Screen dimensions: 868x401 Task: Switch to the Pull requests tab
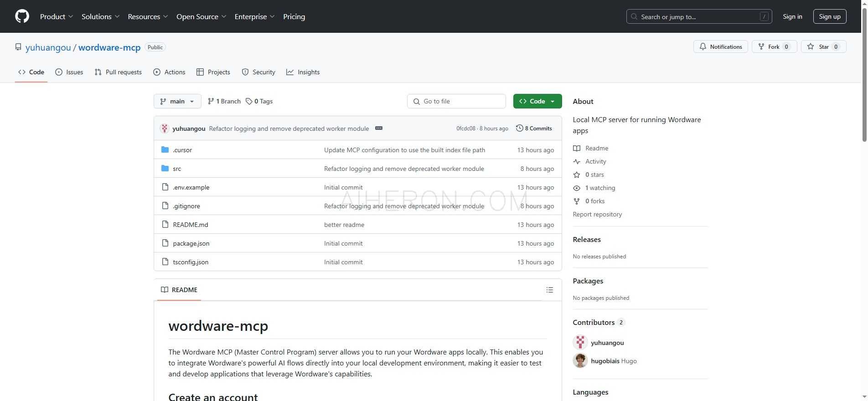[x=118, y=72]
